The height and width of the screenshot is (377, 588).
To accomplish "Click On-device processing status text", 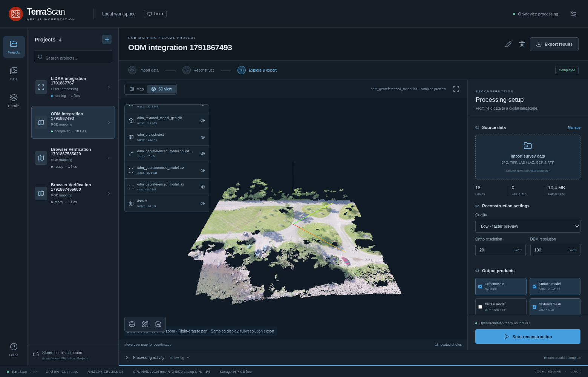I will point(538,14).
